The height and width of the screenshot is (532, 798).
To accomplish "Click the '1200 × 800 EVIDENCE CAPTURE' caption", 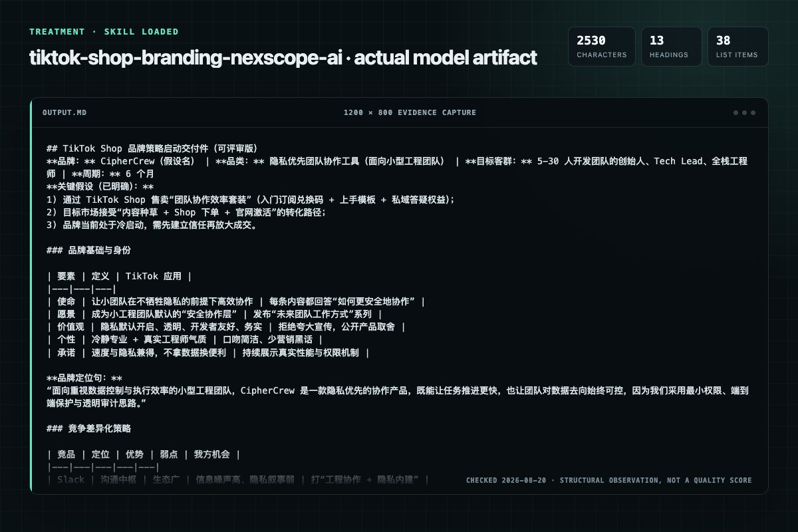I will [x=410, y=112].
